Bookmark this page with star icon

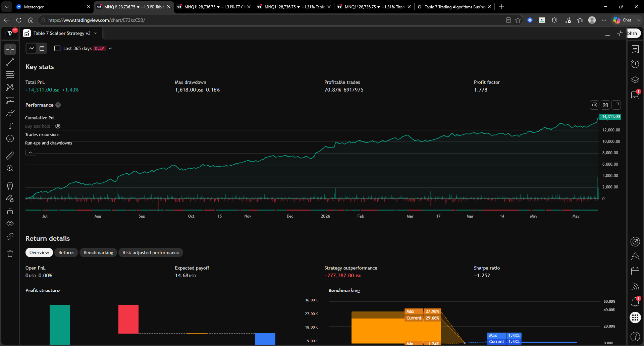coord(518,20)
